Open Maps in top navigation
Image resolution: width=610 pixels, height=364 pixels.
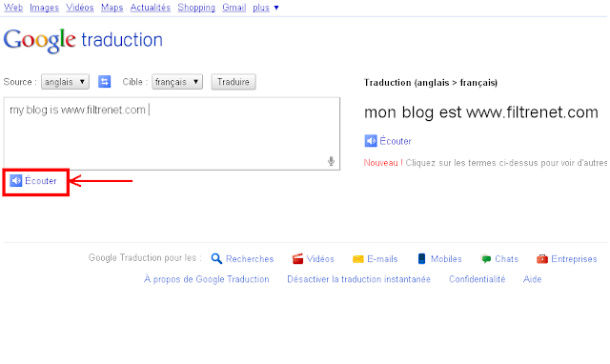(x=112, y=8)
